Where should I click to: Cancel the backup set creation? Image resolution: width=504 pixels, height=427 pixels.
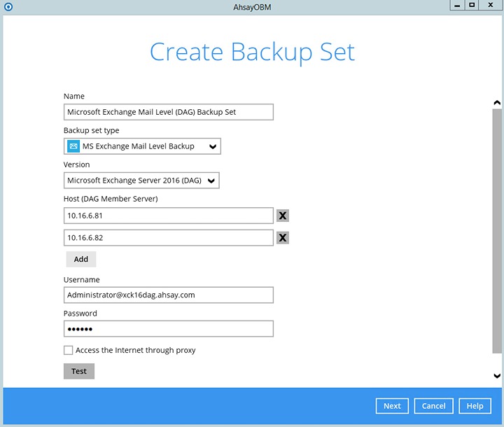pyautogui.click(x=433, y=406)
